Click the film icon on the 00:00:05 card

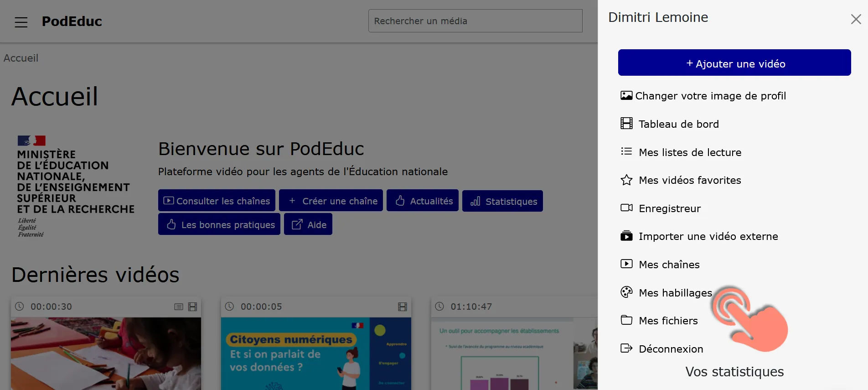[403, 307]
